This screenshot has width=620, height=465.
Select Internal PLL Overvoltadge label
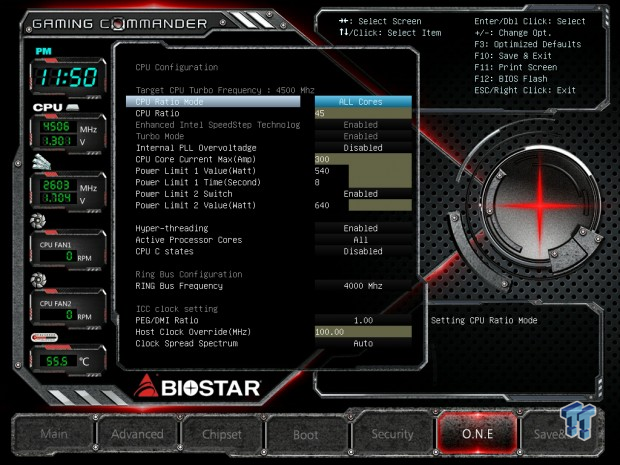pos(196,148)
